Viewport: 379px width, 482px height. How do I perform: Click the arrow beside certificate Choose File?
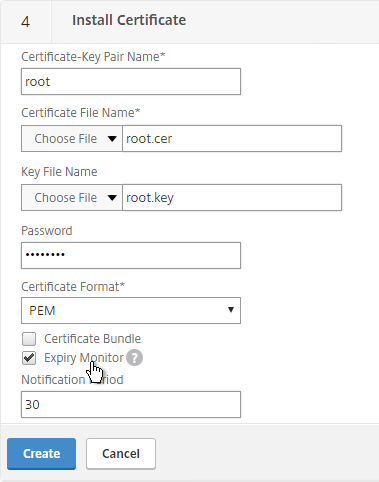click(112, 139)
